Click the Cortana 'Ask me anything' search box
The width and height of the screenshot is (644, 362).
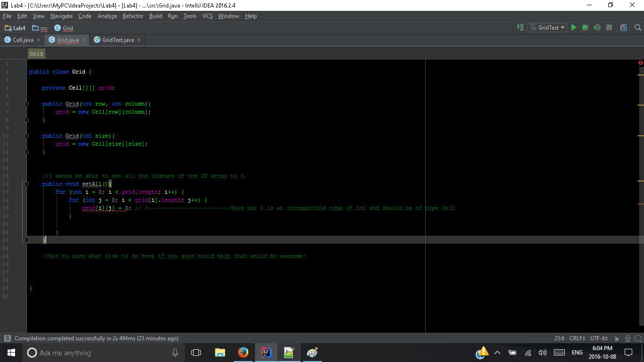[x=105, y=353]
